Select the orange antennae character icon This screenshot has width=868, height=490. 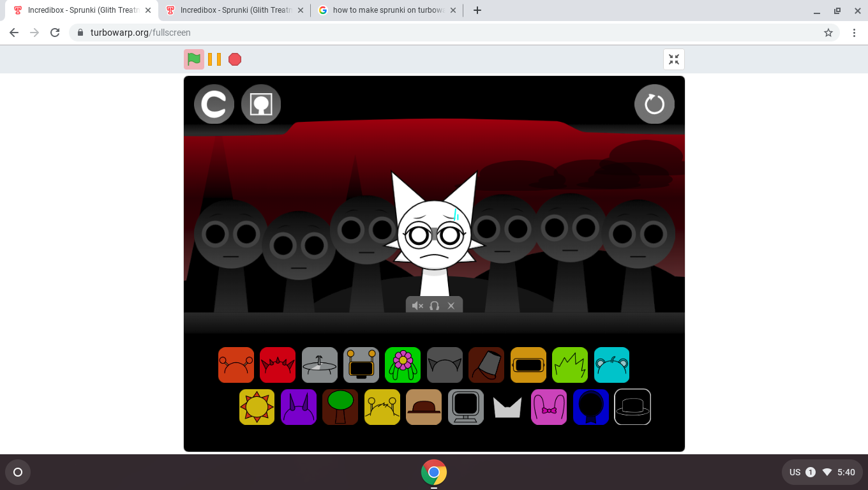tap(236, 365)
